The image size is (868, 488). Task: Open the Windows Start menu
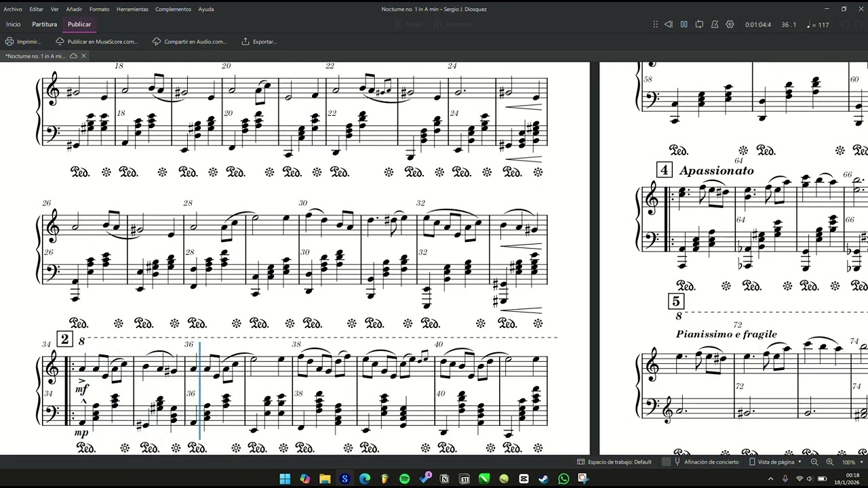[285, 479]
